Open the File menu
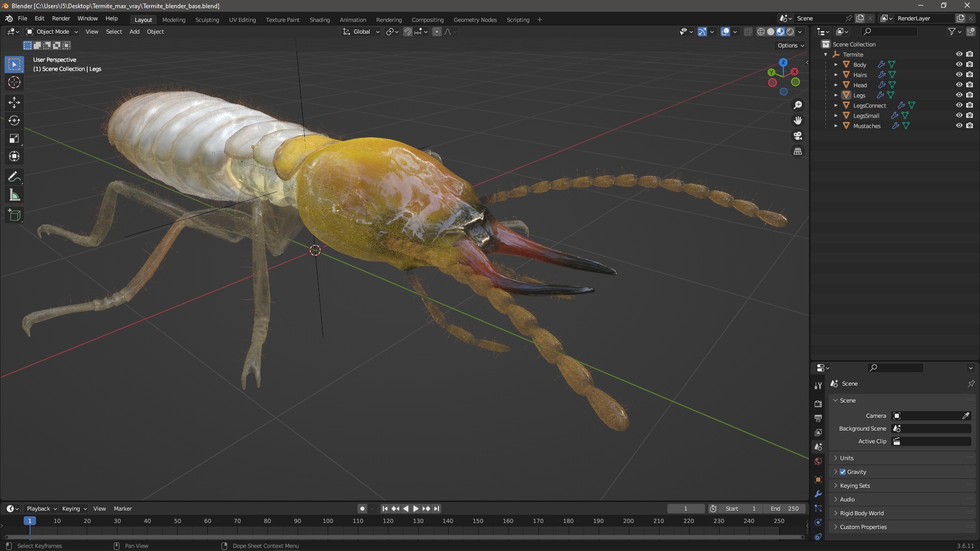The width and height of the screenshot is (980, 551). (22, 18)
